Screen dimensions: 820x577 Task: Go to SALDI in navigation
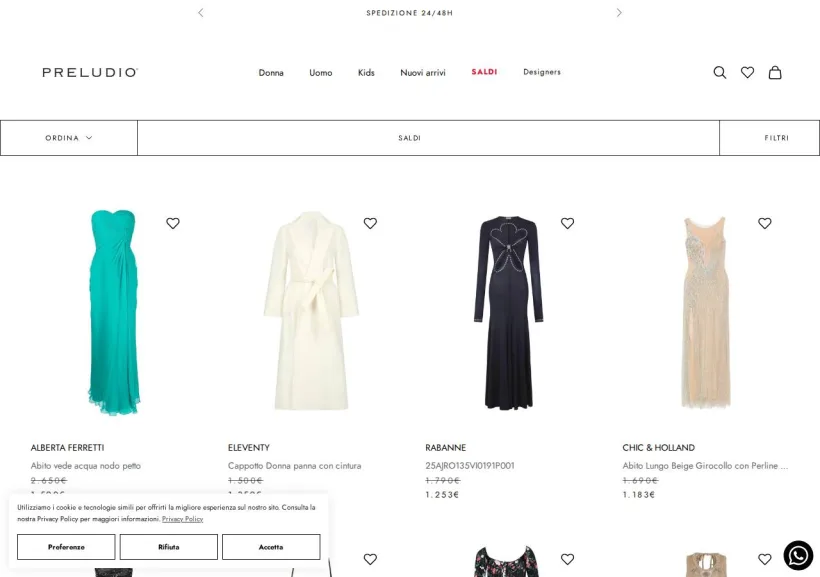(484, 72)
